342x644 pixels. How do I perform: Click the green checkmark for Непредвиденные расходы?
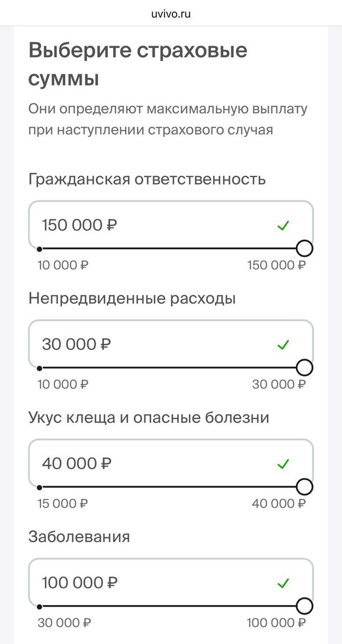(x=284, y=345)
